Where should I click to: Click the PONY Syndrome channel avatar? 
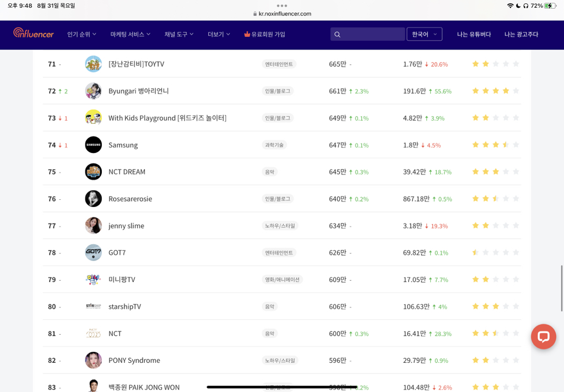click(94, 361)
